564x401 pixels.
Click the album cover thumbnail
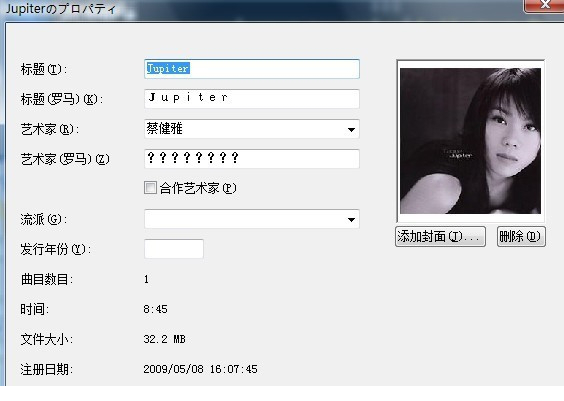[470, 141]
